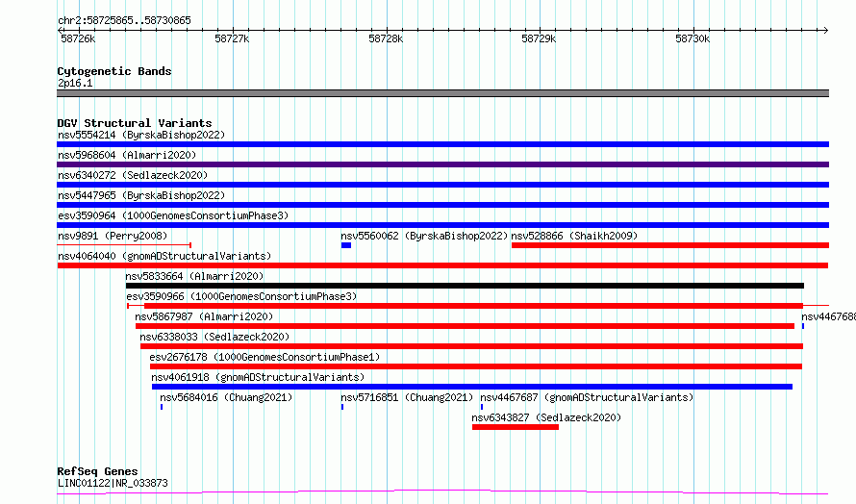Viewport: 856px width, 504px height.
Task: Select the red nsv5867987 variant bar
Action: click(466, 326)
